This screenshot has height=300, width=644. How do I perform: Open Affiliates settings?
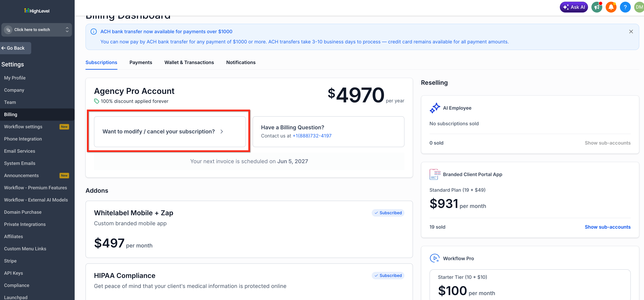pyautogui.click(x=14, y=237)
